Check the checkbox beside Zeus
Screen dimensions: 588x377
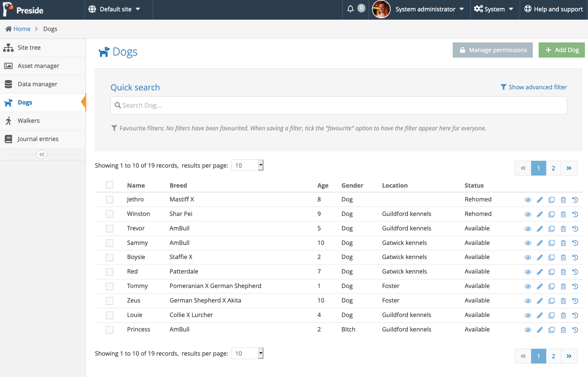pyautogui.click(x=110, y=301)
